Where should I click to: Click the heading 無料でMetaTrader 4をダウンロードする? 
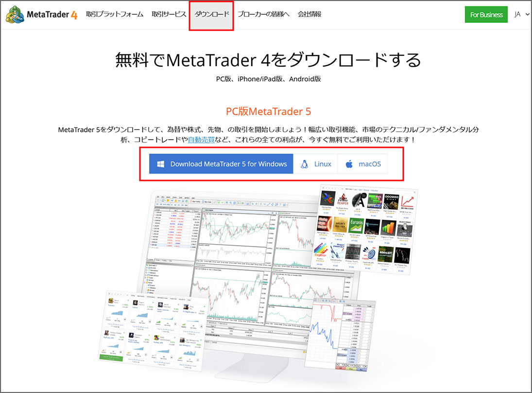268,60
